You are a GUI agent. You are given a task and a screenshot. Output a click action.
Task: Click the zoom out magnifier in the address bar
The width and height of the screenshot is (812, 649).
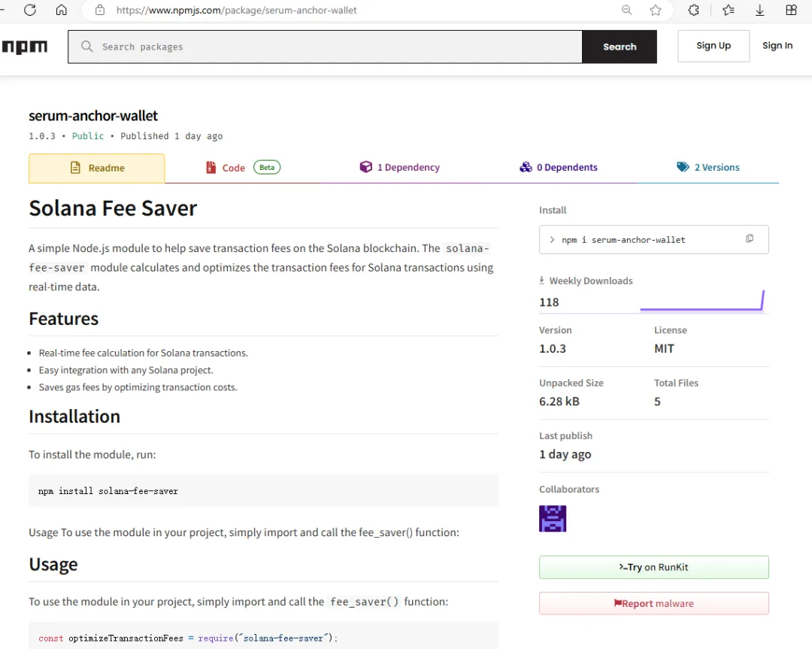coord(626,10)
